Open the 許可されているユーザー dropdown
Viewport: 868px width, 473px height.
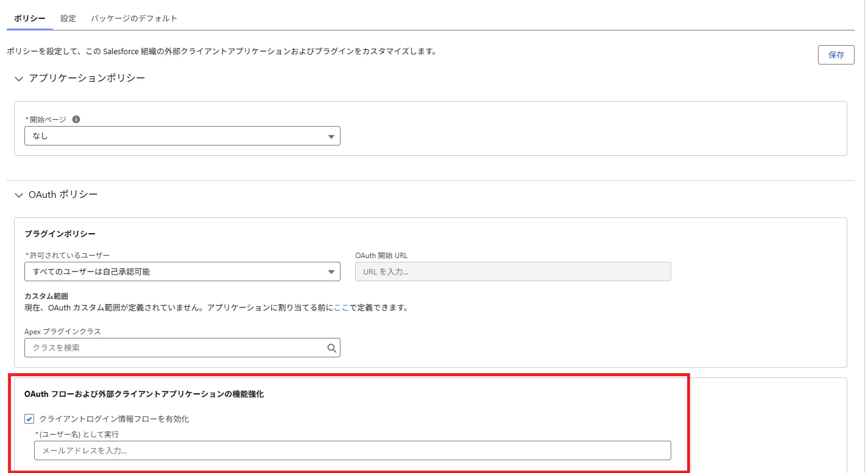click(182, 272)
